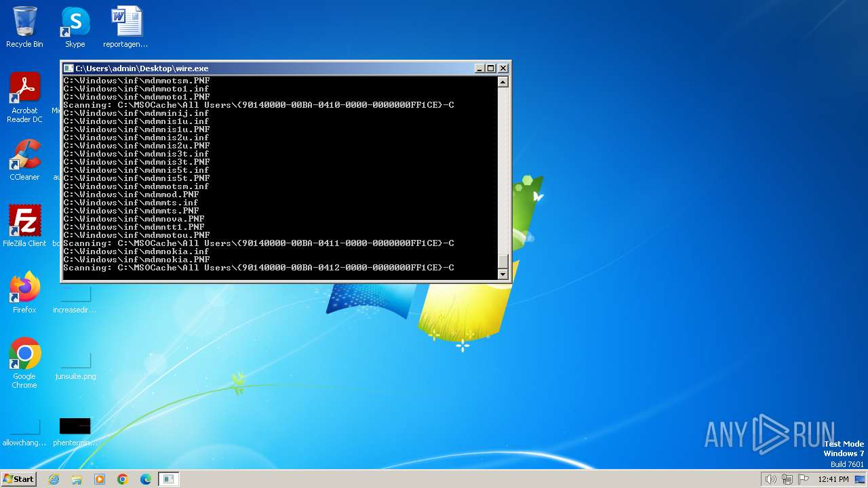The image size is (868, 488).
Task: Select the phentermin desktop file
Action: 75,432
